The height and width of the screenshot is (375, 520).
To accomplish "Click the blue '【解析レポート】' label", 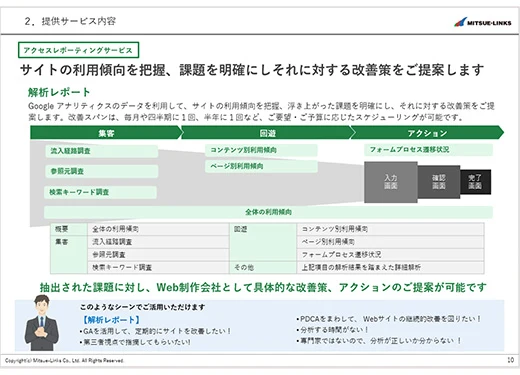I will tap(110, 320).
